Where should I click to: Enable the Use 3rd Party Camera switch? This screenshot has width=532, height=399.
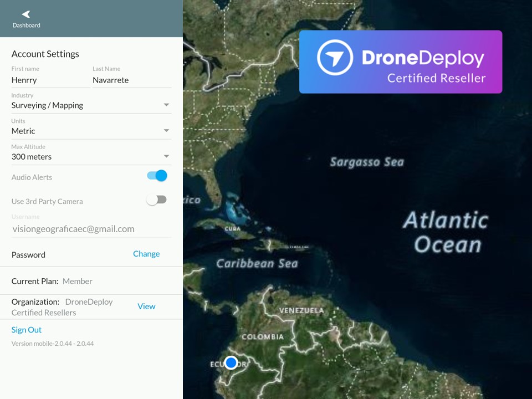156,200
